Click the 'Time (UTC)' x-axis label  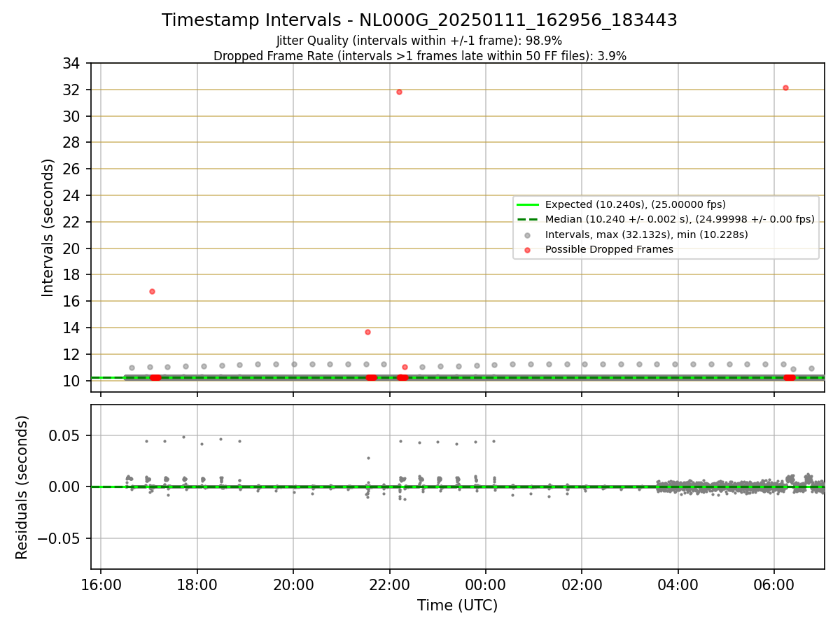click(x=457, y=605)
